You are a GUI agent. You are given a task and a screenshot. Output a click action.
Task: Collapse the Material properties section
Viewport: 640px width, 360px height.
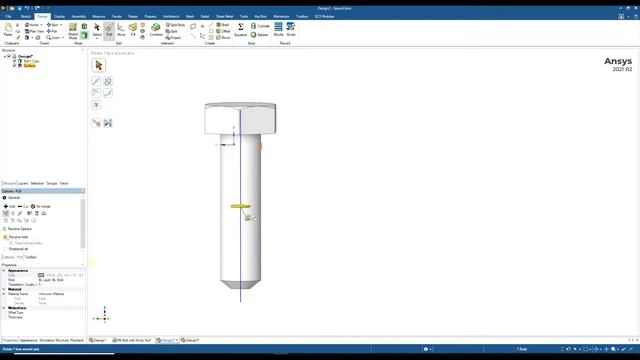[4, 289]
